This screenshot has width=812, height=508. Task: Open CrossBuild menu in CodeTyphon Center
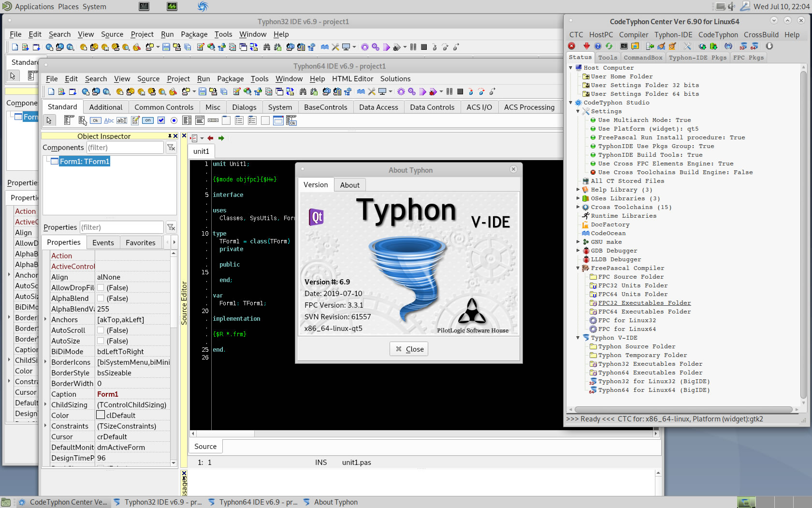[761, 35]
